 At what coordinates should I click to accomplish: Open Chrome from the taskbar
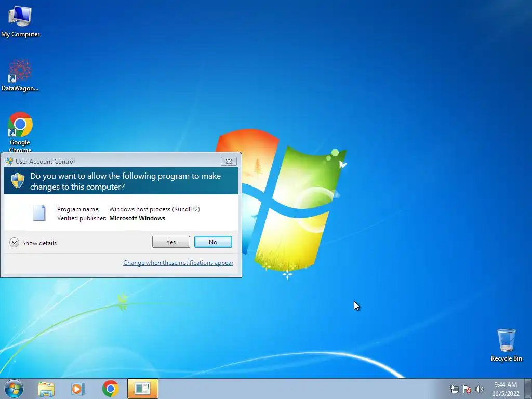(x=110, y=389)
